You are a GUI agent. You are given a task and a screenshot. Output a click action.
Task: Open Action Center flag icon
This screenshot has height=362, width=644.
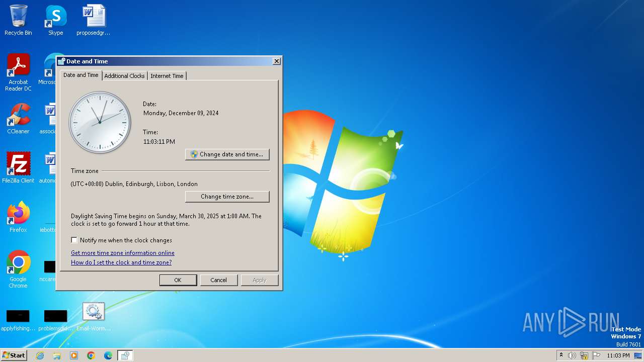click(596, 355)
